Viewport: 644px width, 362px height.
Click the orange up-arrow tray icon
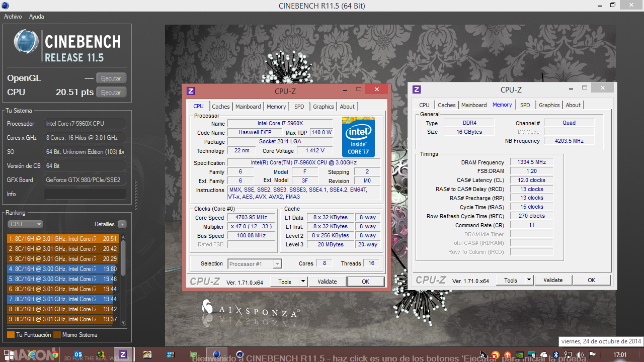click(x=508, y=355)
